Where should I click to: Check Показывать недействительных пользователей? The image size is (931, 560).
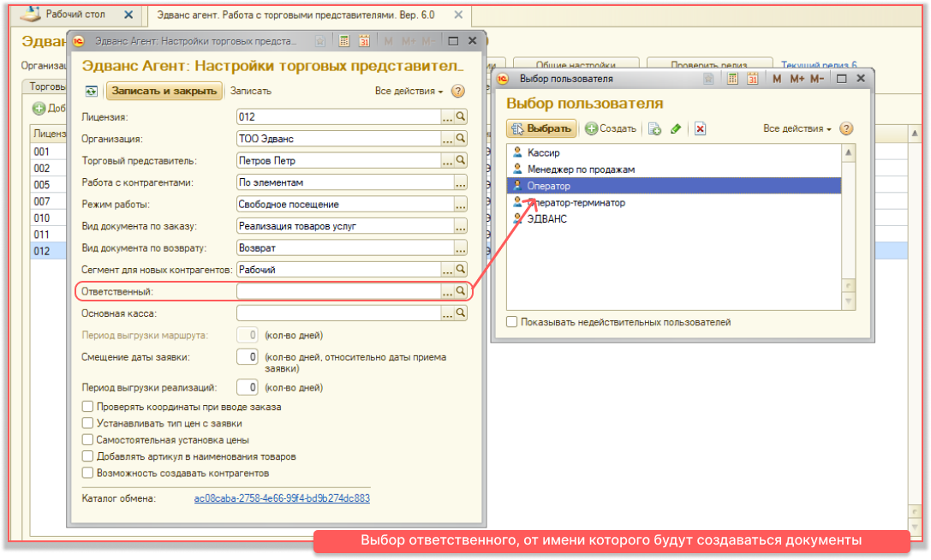(512, 322)
